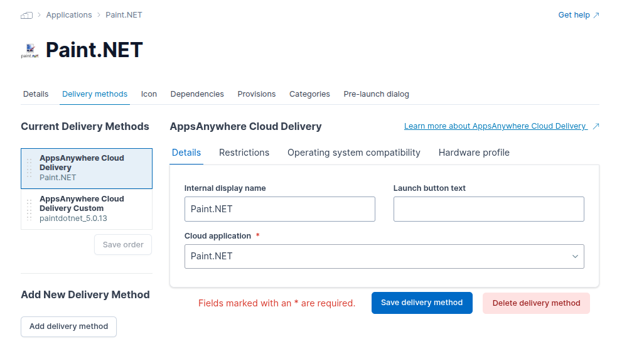644x361 pixels.
Task: Switch to the top-level Details tab
Action: pyautogui.click(x=36, y=94)
